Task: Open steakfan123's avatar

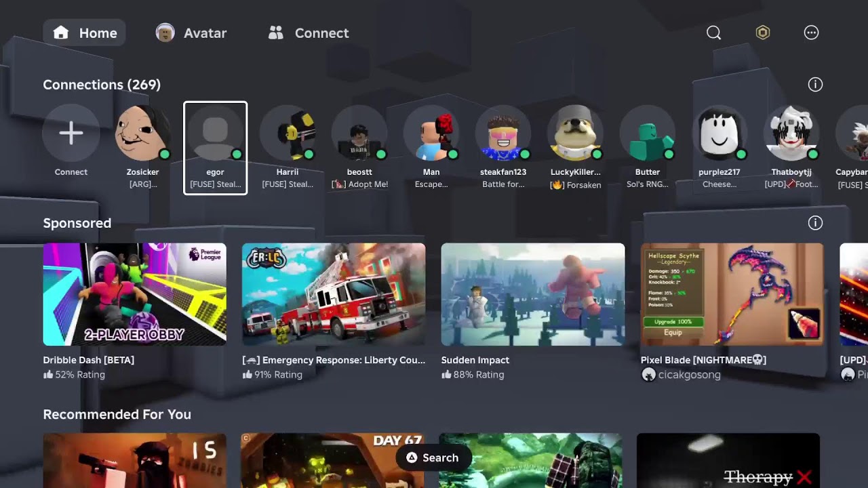Action: click(503, 133)
